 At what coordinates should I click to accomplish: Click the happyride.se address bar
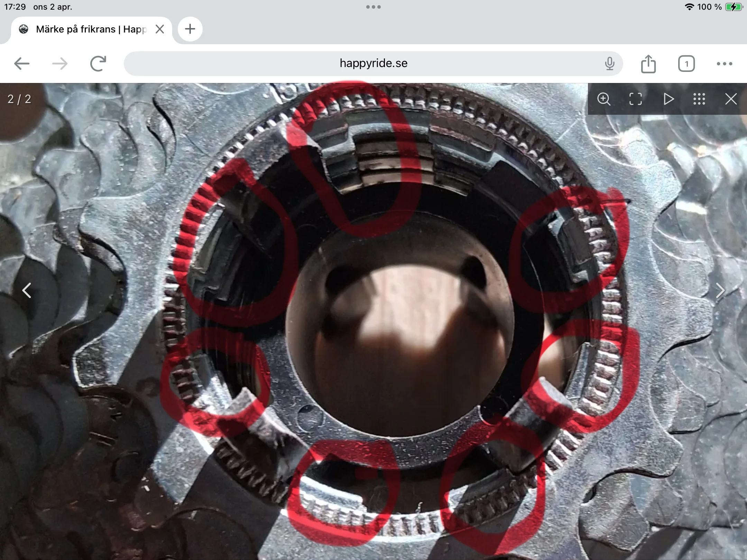[x=373, y=64]
